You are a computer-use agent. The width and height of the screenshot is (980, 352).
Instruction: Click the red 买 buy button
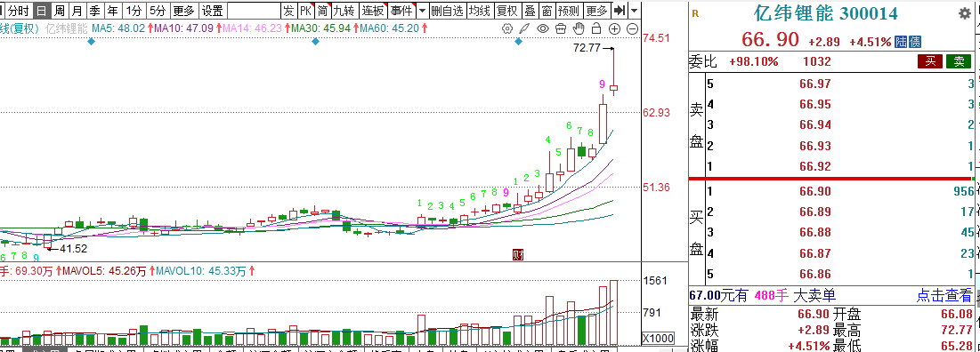click(930, 61)
